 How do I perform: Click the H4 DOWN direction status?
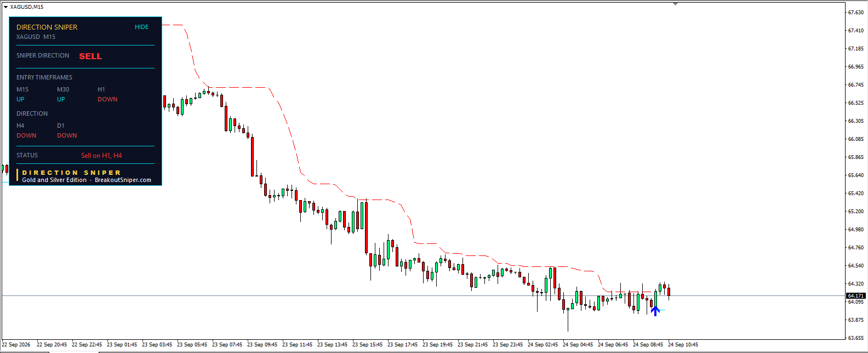[x=26, y=135]
